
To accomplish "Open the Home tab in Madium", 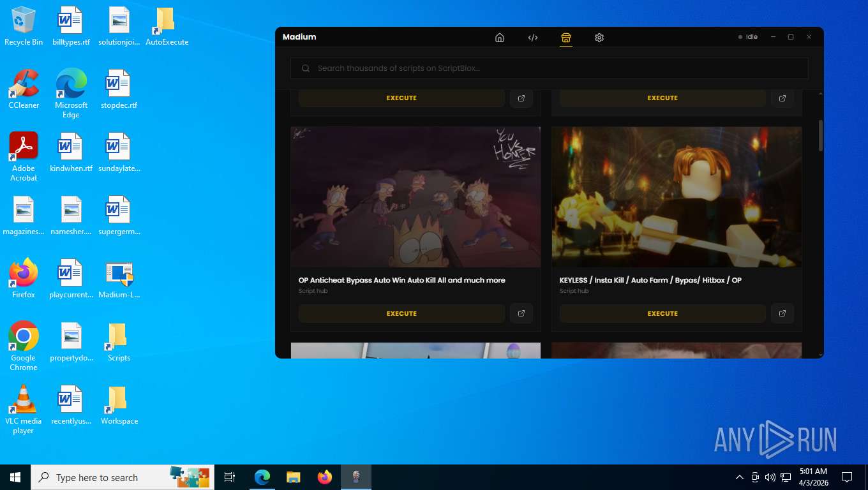I will click(x=500, y=38).
